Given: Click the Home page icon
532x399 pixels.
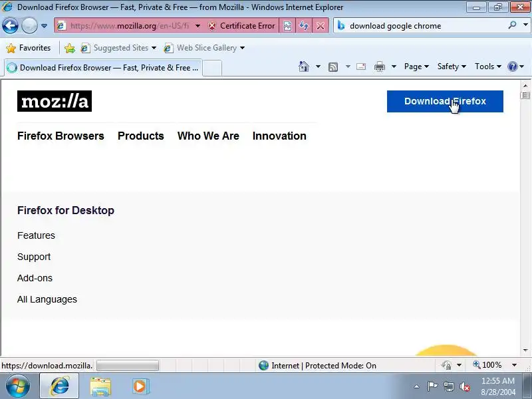Looking at the screenshot, I should 304,66.
